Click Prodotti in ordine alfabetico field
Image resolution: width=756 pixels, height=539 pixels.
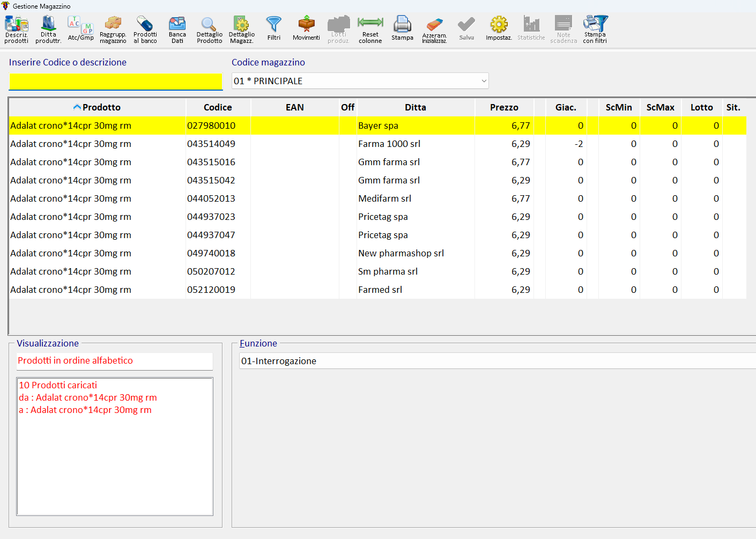click(x=115, y=361)
